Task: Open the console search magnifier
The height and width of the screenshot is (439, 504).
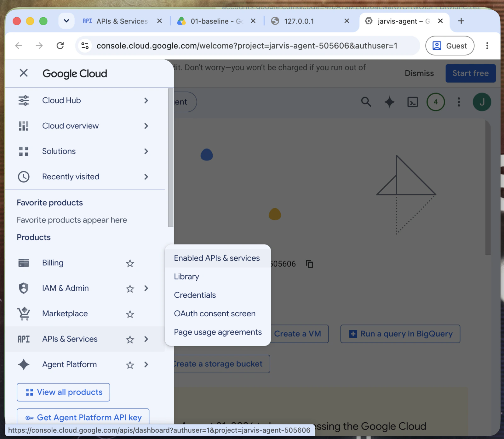Action: pyautogui.click(x=366, y=102)
